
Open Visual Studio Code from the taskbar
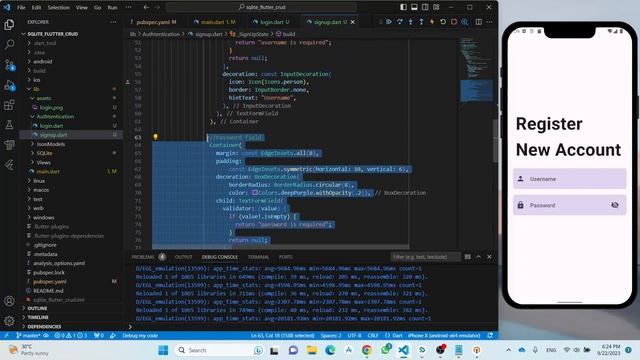pyautogui.click(x=403, y=350)
